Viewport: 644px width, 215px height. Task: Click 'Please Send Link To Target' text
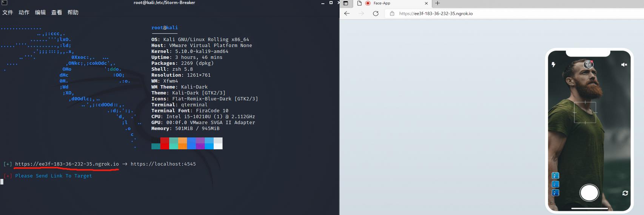pyautogui.click(x=54, y=176)
